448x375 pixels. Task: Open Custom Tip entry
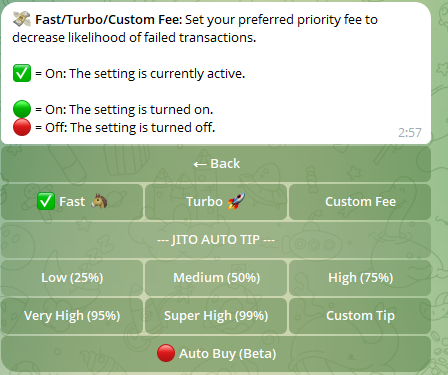click(x=360, y=316)
